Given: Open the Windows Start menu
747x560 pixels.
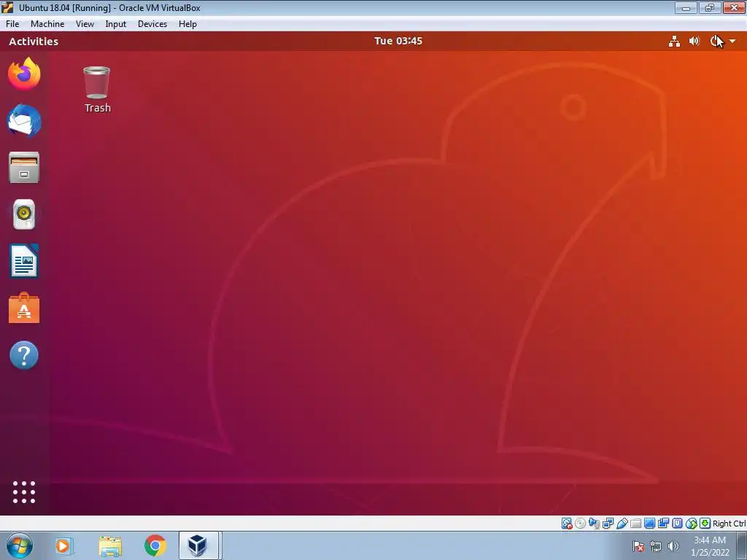Looking at the screenshot, I should point(20,545).
